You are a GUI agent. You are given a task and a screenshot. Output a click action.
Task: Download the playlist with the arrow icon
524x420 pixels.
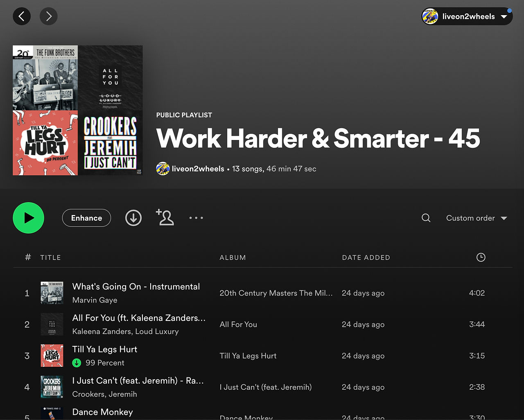click(133, 218)
